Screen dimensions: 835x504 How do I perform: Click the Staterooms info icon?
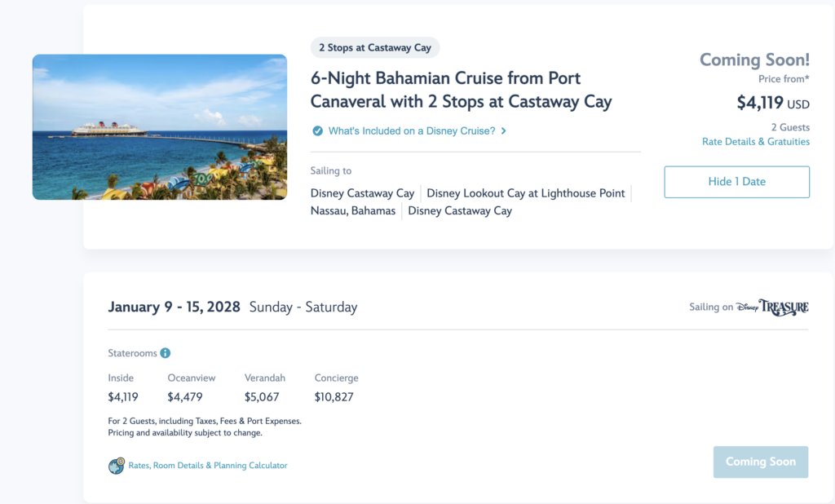166,353
